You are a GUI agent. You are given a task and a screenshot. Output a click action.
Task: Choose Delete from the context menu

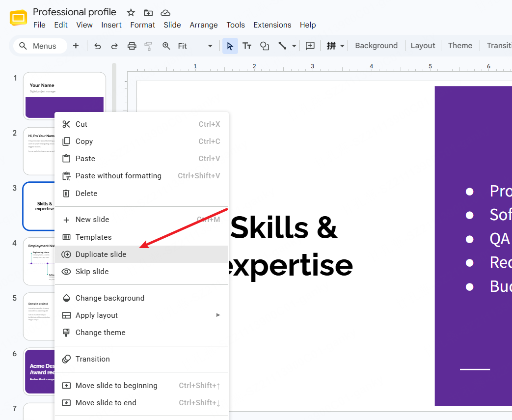pyautogui.click(x=142, y=194)
